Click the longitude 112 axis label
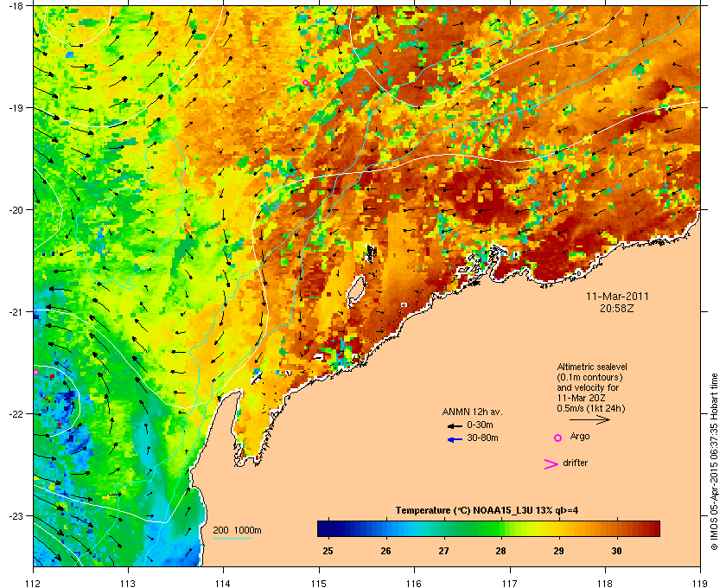This screenshot has width=726, height=588. tap(33, 583)
